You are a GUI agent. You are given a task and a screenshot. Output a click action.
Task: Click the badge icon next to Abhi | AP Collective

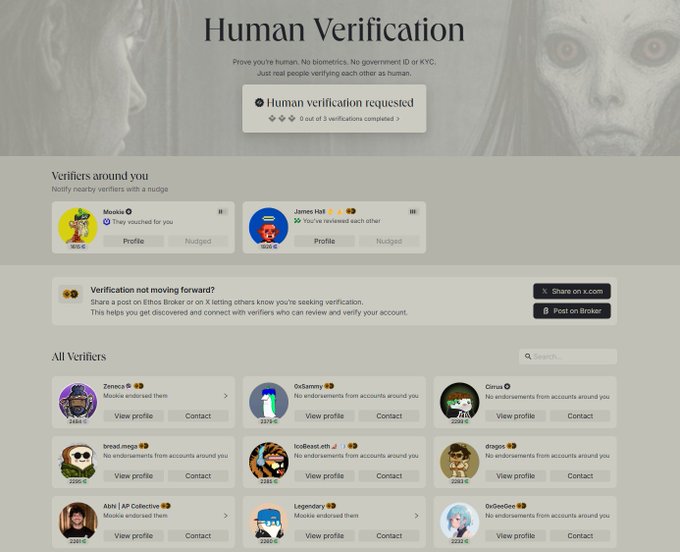166,506
